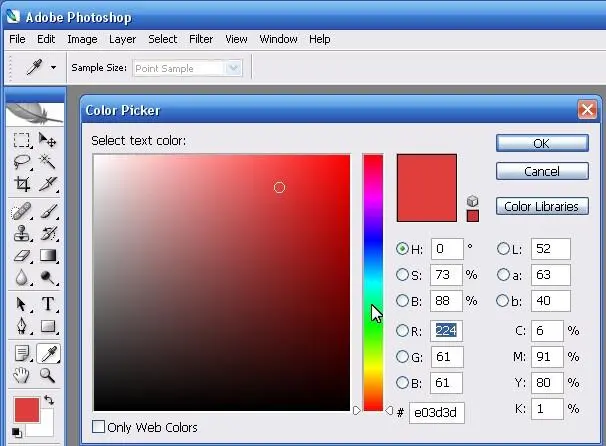Select the Hand tool
This screenshot has height=446, width=606.
click(x=22, y=375)
